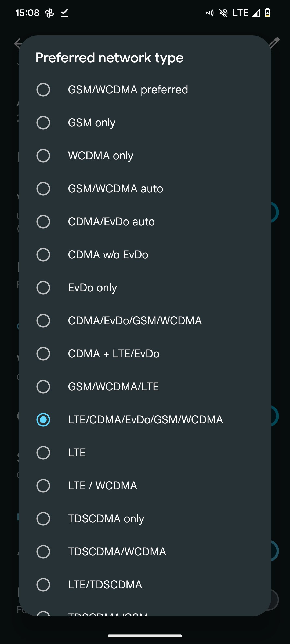Choose LTE / WCDMA network type
This screenshot has height=644, width=290.
(x=43, y=486)
